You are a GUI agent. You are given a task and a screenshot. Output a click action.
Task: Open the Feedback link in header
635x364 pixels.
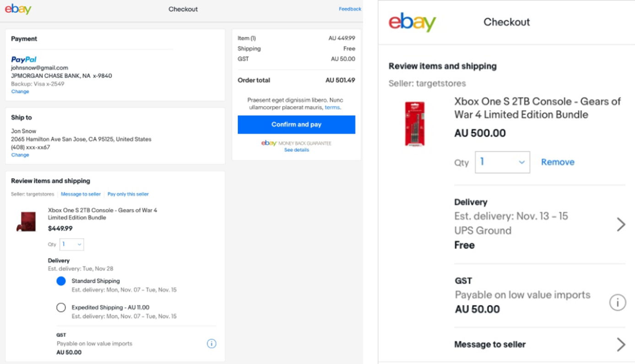350,9
